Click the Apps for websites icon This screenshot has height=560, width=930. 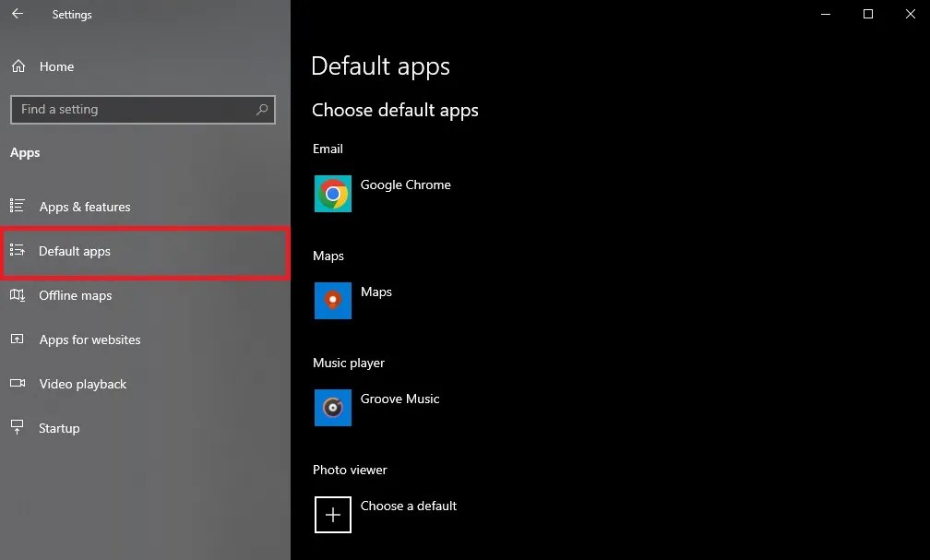pos(18,340)
